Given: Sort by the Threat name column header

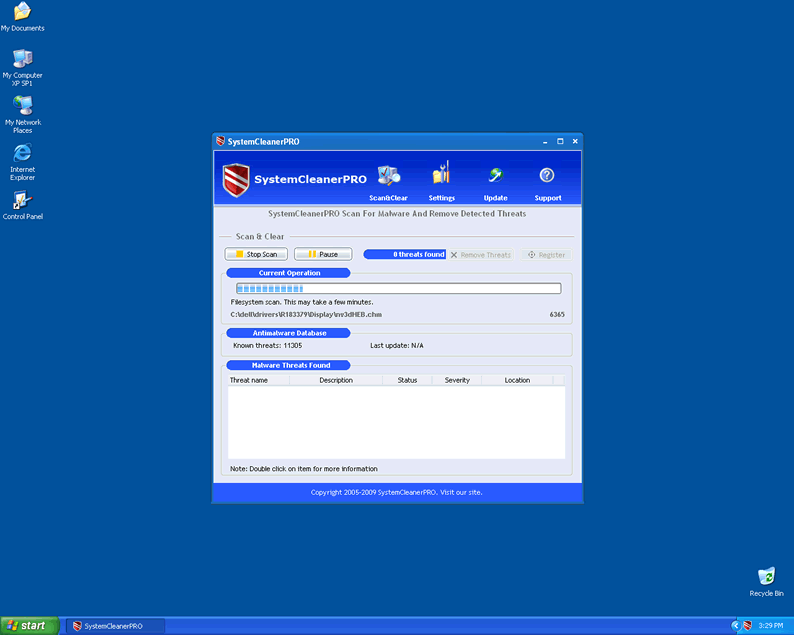Looking at the screenshot, I should pos(249,380).
